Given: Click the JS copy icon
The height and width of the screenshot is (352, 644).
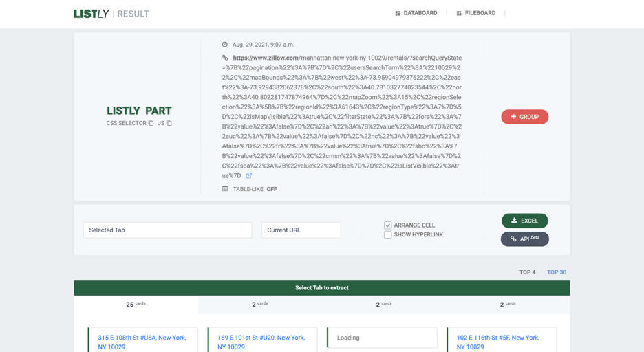Looking at the screenshot, I should (x=169, y=123).
